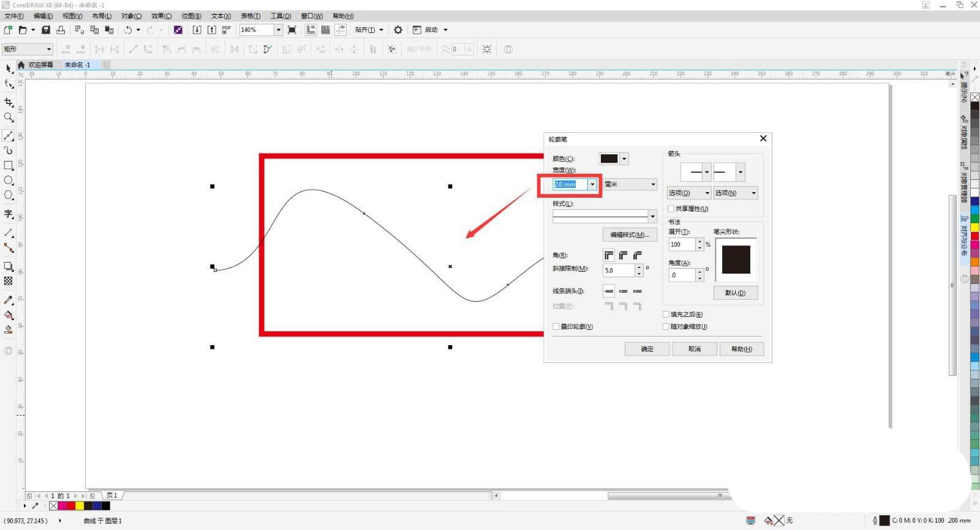Image resolution: width=980 pixels, height=530 pixels.
Task: Select the Crop tool in toolbox
Action: pyautogui.click(x=9, y=102)
